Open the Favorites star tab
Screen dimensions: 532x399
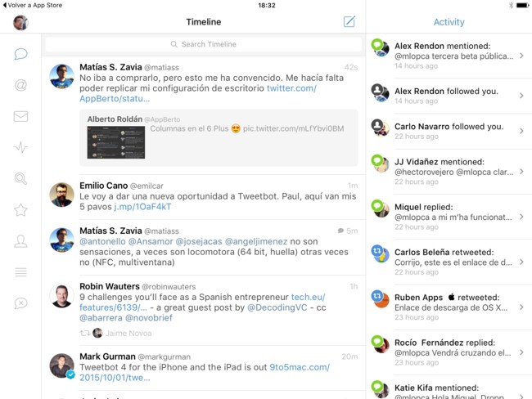pyautogui.click(x=20, y=210)
